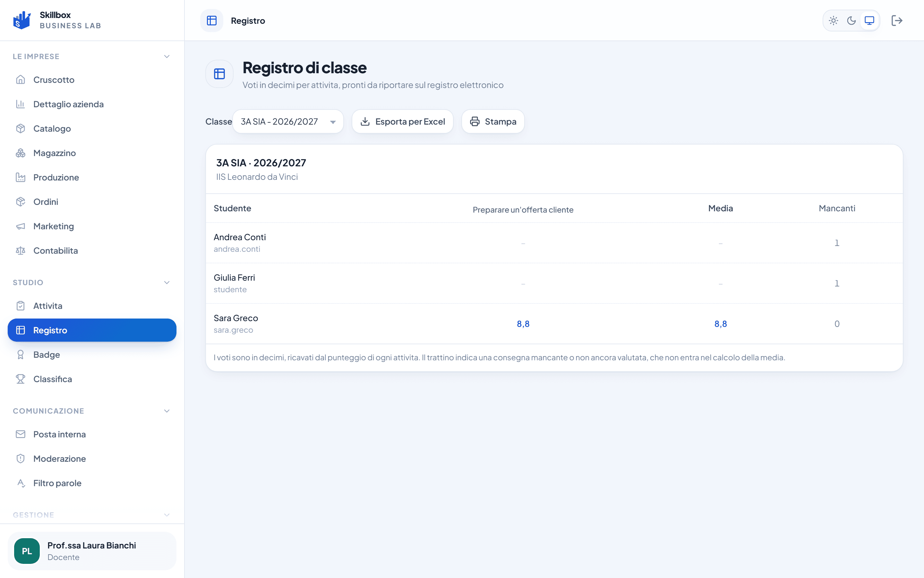Click the Filtro parole spellcheck icon
This screenshot has height=578, width=924.
point(21,483)
